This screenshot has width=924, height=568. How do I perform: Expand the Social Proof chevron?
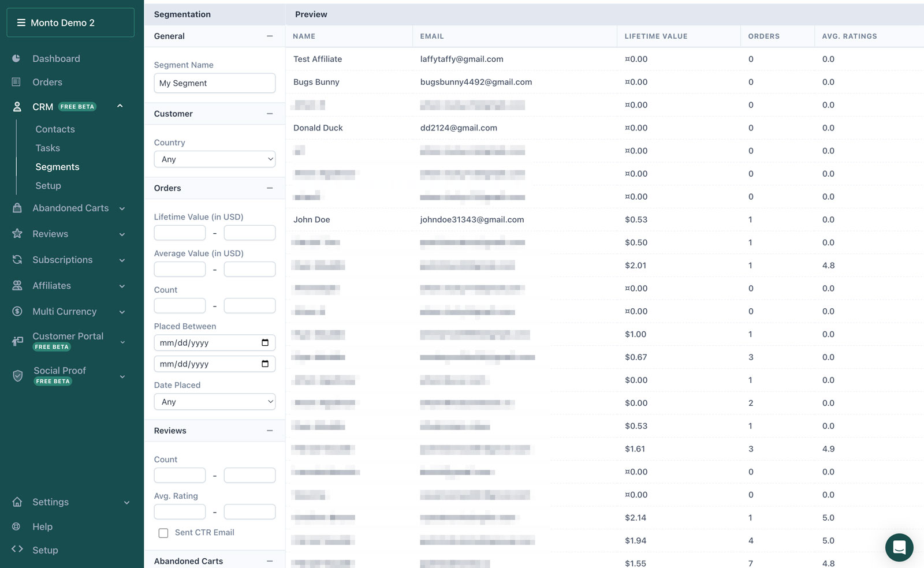click(x=122, y=377)
